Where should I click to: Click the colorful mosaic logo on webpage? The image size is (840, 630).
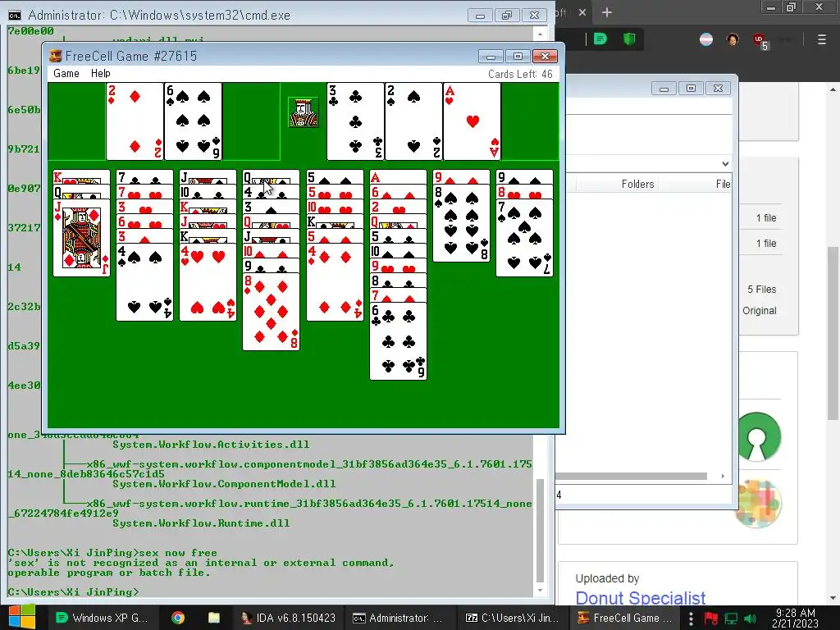click(x=757, y=504)
